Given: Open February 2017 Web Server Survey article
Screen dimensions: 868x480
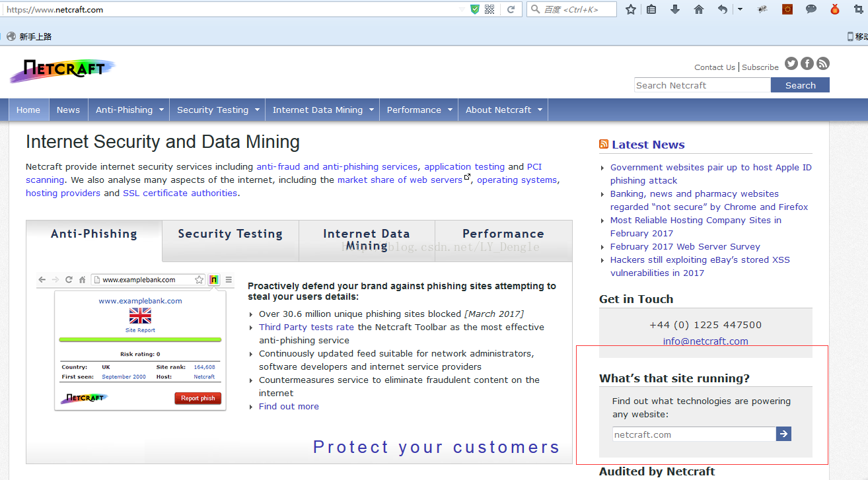Looking at the screenshot, I should (x=685, y=247).
